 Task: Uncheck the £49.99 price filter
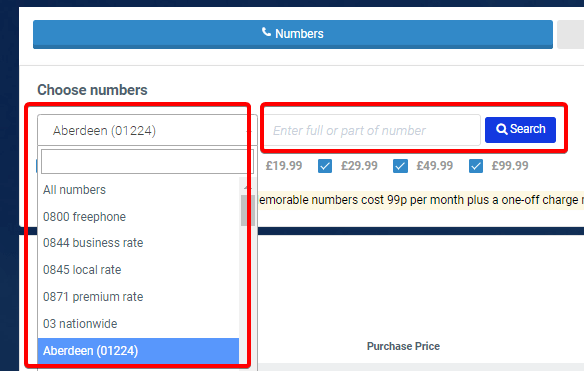400,166
